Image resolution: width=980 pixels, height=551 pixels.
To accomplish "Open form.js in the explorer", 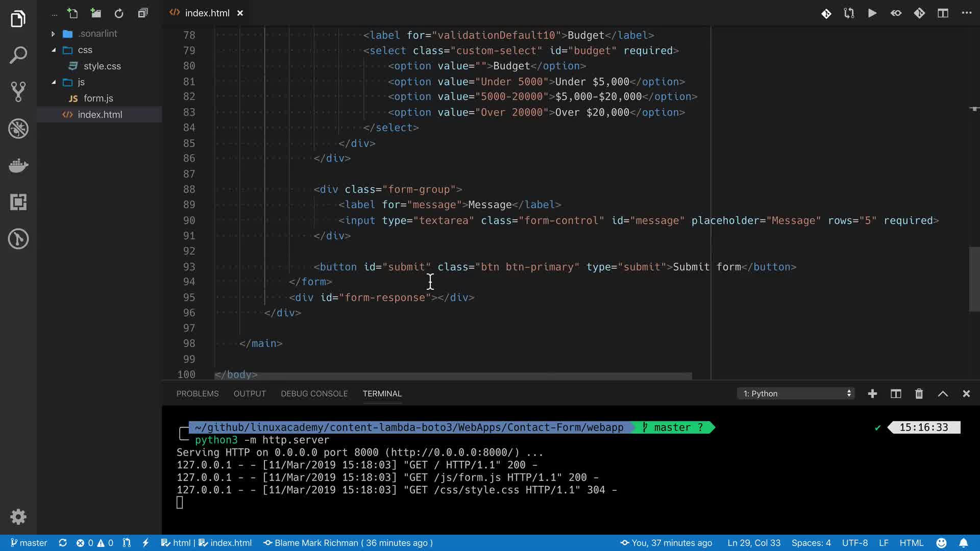I will tap(98, 98).
